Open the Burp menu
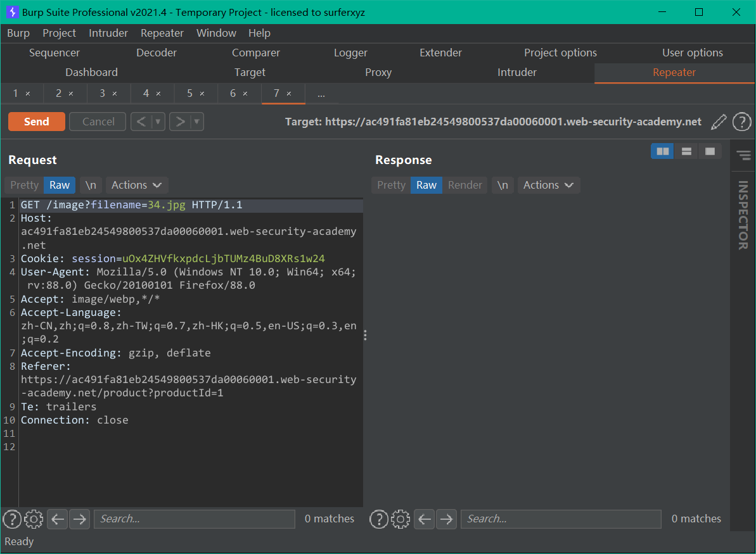Viewport: 756px width, 554px height. pos(18,33)
